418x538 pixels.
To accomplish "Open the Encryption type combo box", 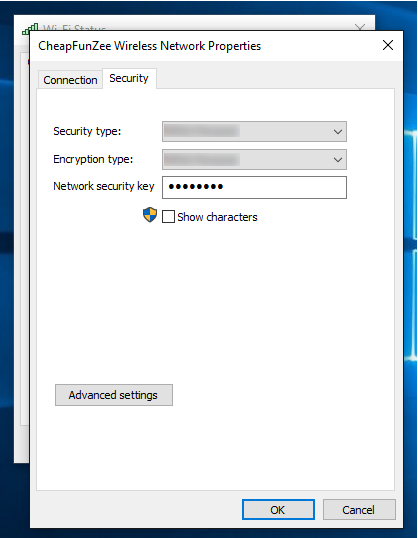I will click(254, 160).
